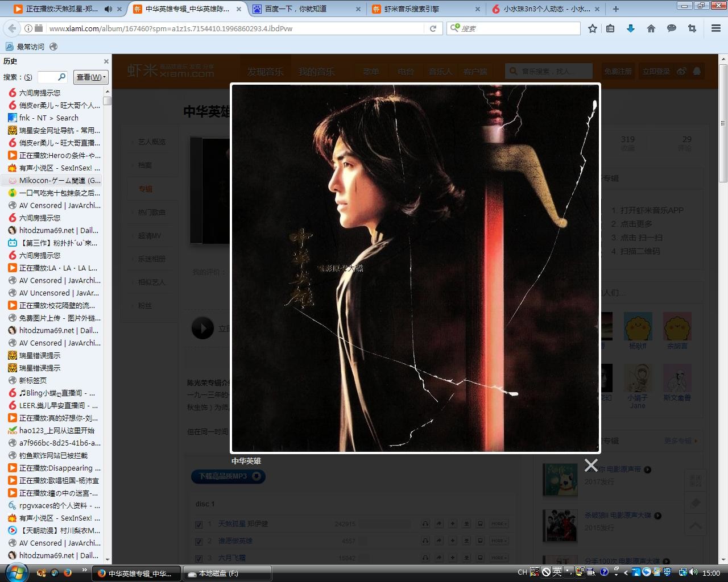The image size is (728, 582).
Task: Open site information icon in address bar
Action: (28, 28)
